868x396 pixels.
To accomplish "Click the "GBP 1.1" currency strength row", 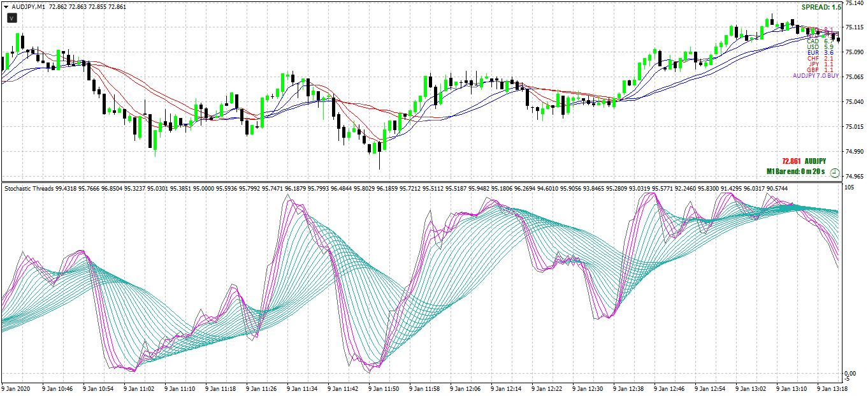I will 820,70.
